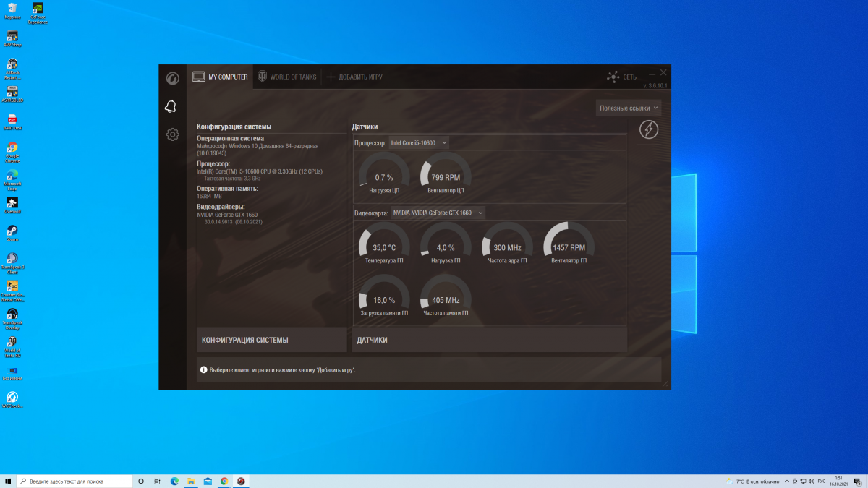The height and width of the screenshot is (488, 868).
Task: Click the Добавить игру button
Action: pos(354,77)
